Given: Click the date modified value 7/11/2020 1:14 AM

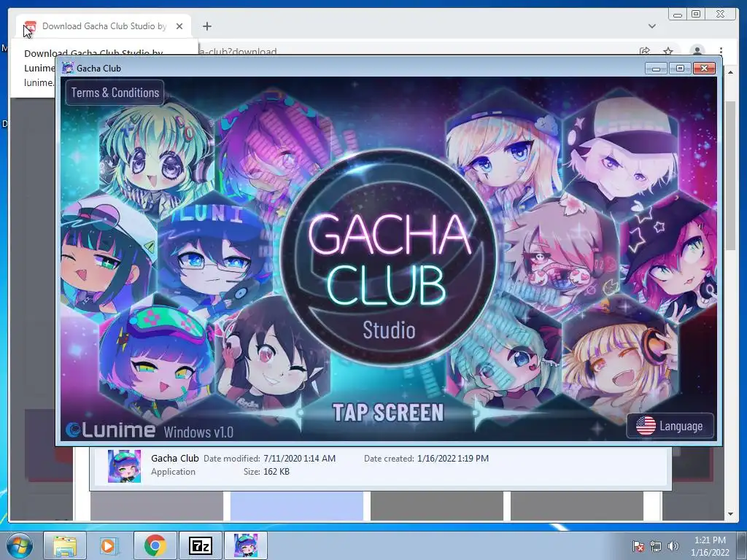Looking at the screenshot, I should point(299,458).
